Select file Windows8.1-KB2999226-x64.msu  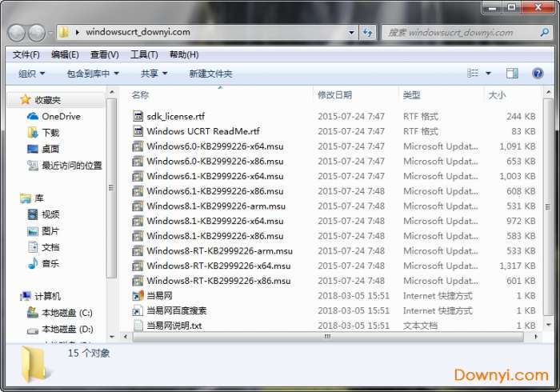(x=215, y=221)
